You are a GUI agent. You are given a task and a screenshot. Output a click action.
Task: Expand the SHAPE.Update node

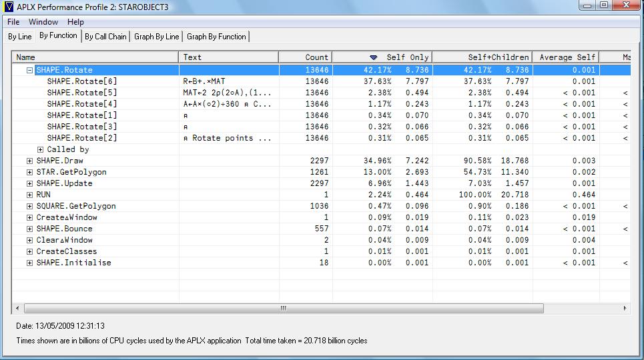click(30, 183)
